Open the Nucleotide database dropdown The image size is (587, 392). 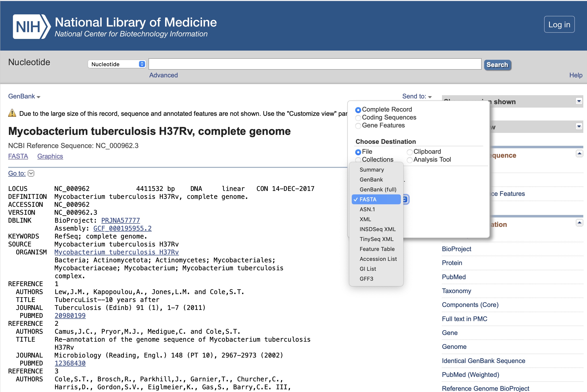[x=117, y=64]
